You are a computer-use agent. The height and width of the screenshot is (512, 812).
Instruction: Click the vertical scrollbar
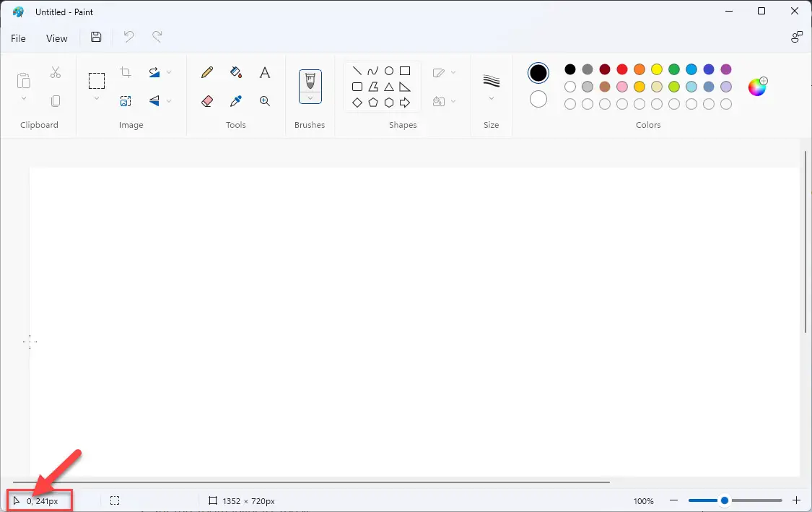point(806,241)
